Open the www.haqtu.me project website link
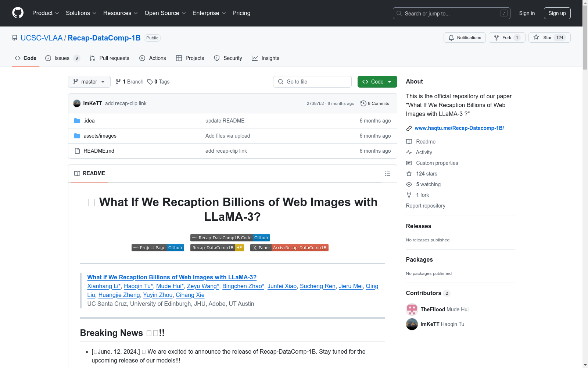The height and width of the screenshot is (368, 588). tap(459, 128)
